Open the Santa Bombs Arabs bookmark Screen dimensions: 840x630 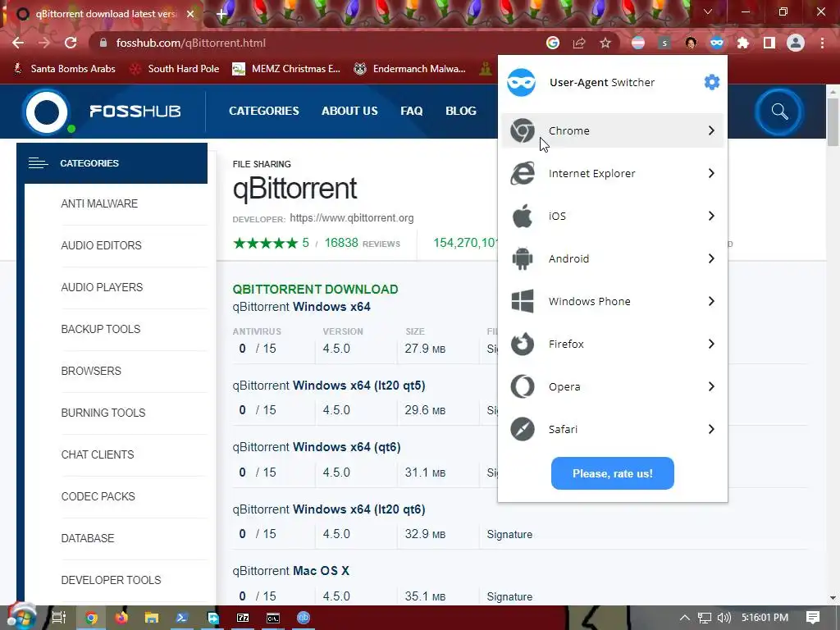point(64,69)
